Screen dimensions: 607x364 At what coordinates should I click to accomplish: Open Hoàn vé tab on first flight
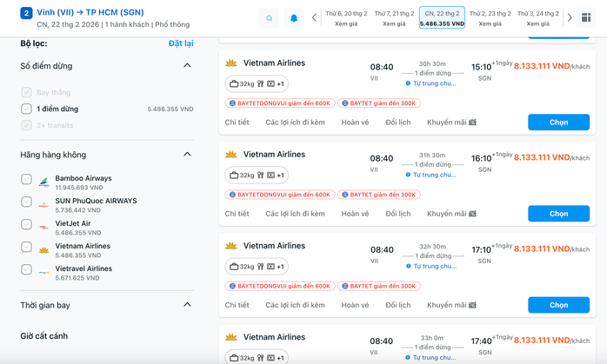click(355, 122)
